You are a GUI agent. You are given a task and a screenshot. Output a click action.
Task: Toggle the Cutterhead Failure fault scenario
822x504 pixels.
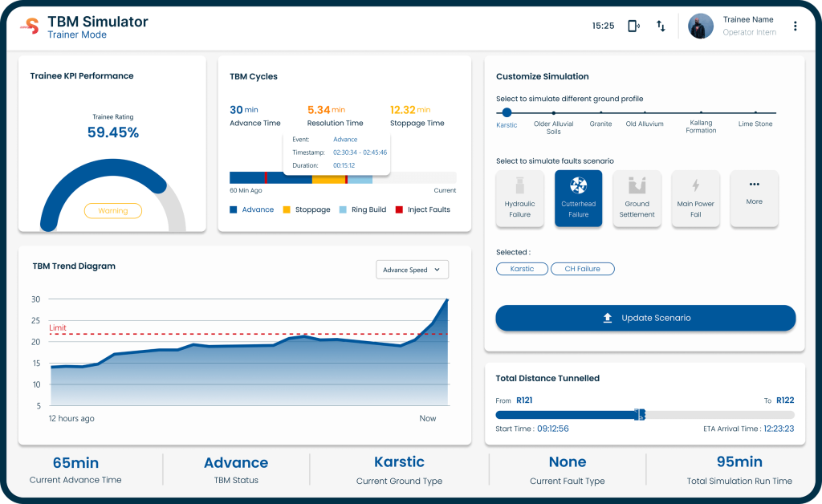[x=578, y=198]
